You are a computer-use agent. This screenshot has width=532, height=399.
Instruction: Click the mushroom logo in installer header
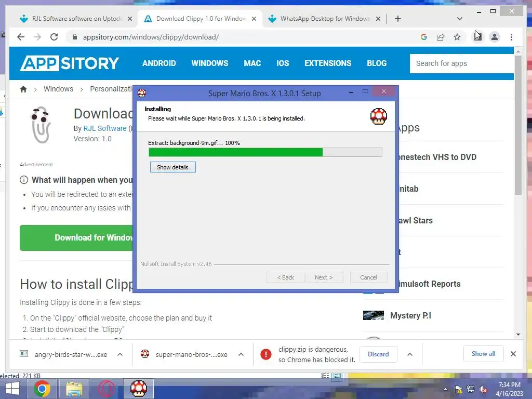click(379, 116)
